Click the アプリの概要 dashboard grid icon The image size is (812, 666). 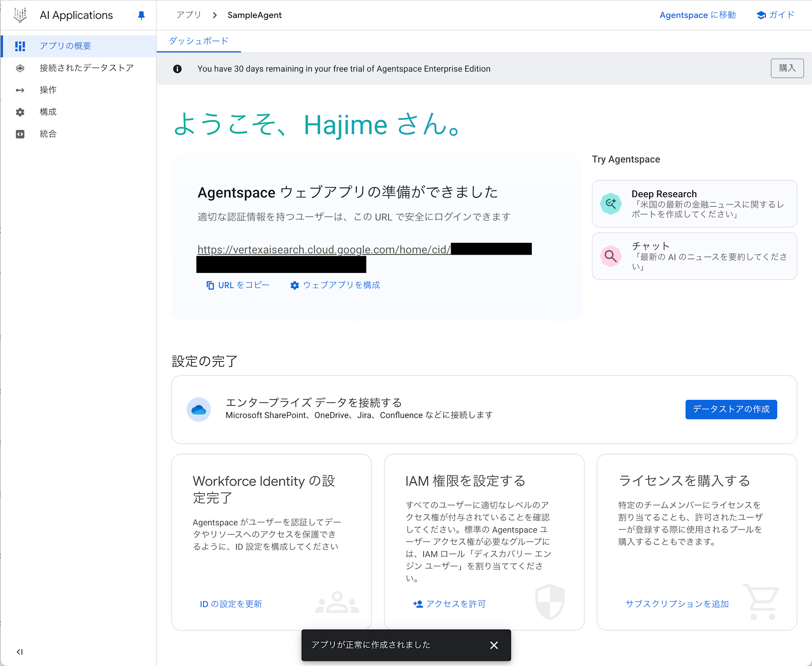coord(20,46)
